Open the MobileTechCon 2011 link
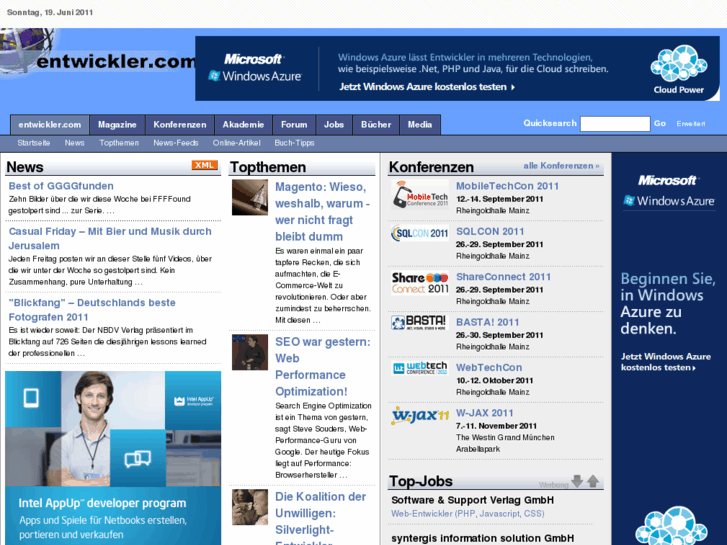 pos(508,186)
